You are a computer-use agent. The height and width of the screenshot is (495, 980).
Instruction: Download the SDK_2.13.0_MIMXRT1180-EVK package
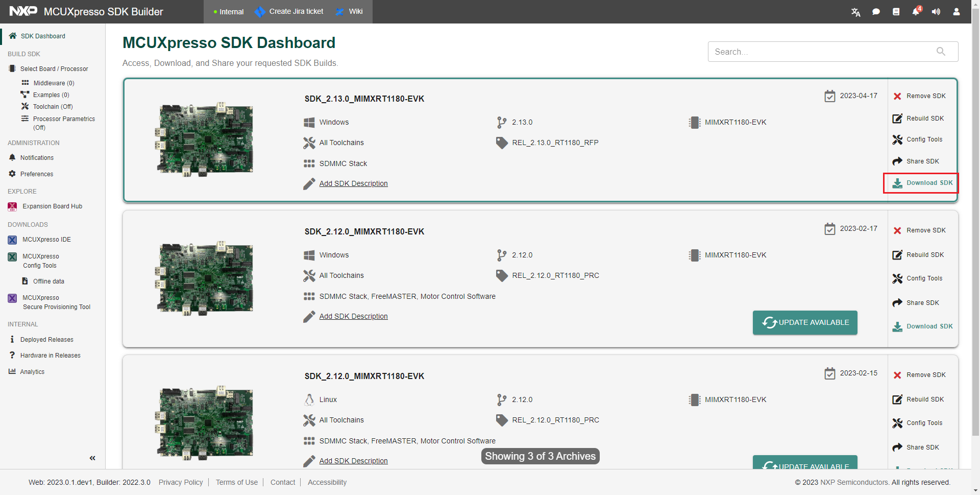pos(923,183)
